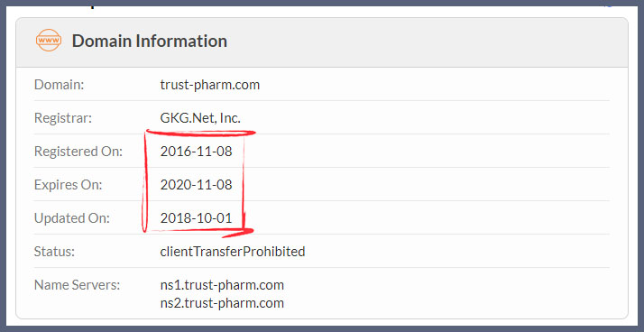Image resolution: width=644 pixels, height=332 pixels.
Task: Click the Updated On: label
Action: click(x=72, y=218)
